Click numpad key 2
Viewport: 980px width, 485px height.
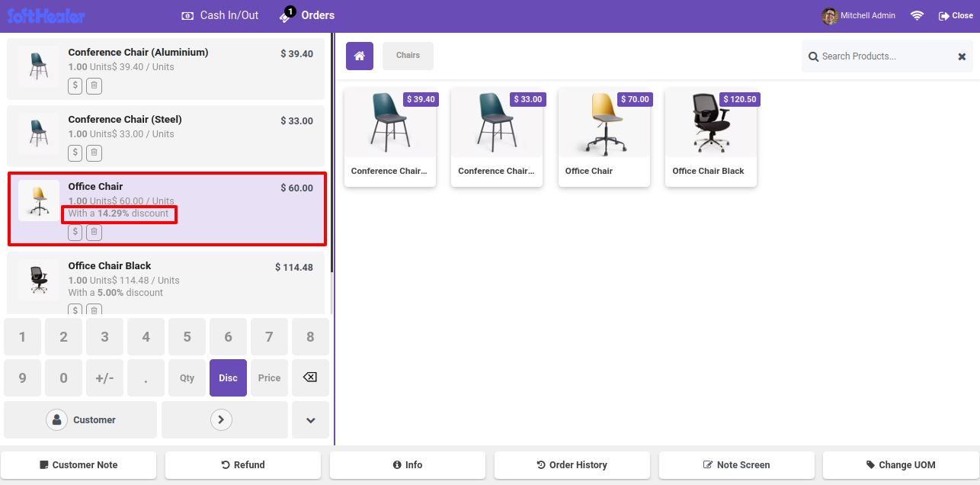(64, 337)
